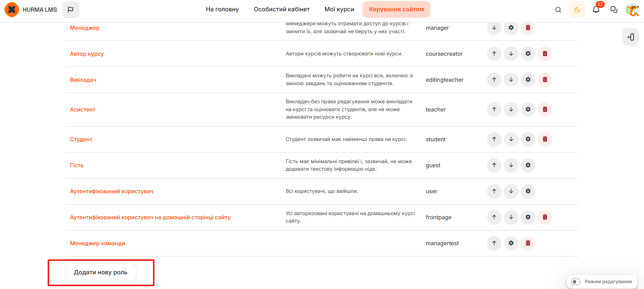Viewport: 644px width, 289px height.
Task: Open the user avatar menu
Action: point(632,10)
